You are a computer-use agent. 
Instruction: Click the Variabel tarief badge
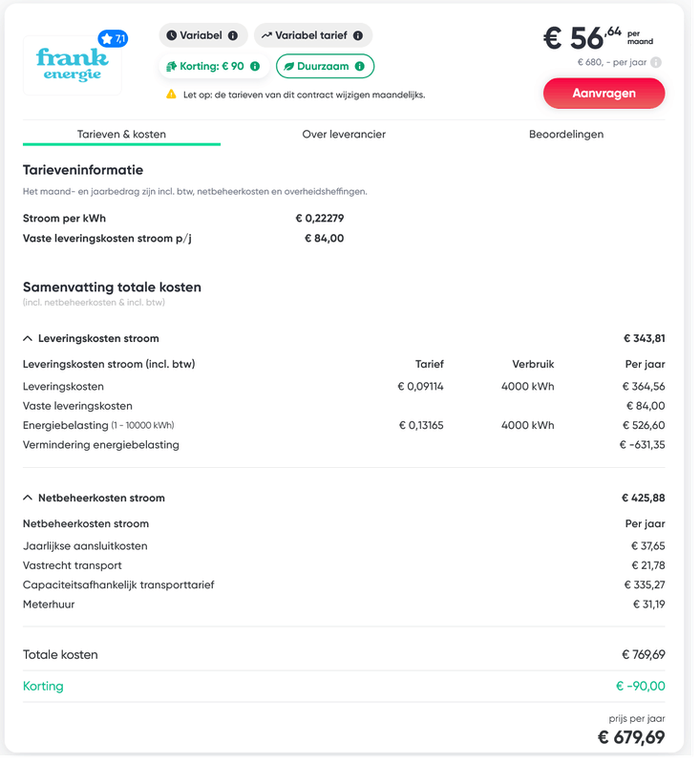[306, 35]
